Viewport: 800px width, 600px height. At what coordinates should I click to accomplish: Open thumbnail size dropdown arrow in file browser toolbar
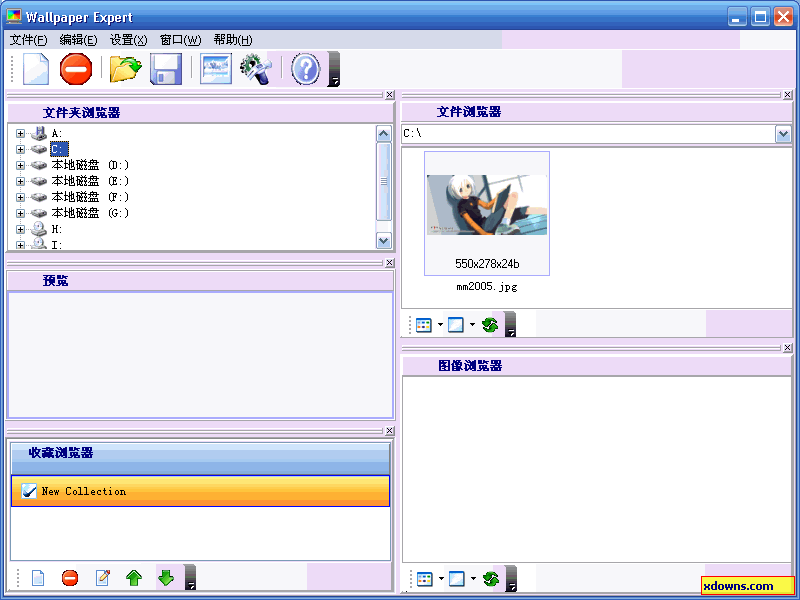point(472,324)
